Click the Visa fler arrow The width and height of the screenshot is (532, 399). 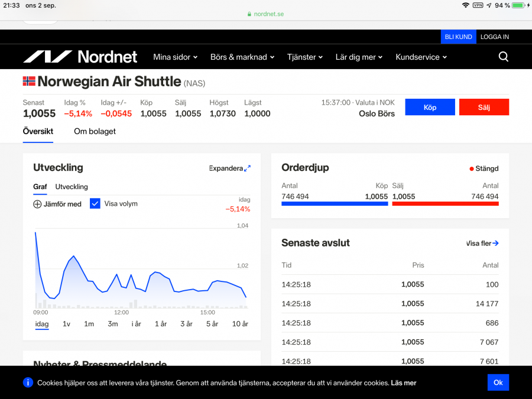pyautogui.click(x=495, y=243)
